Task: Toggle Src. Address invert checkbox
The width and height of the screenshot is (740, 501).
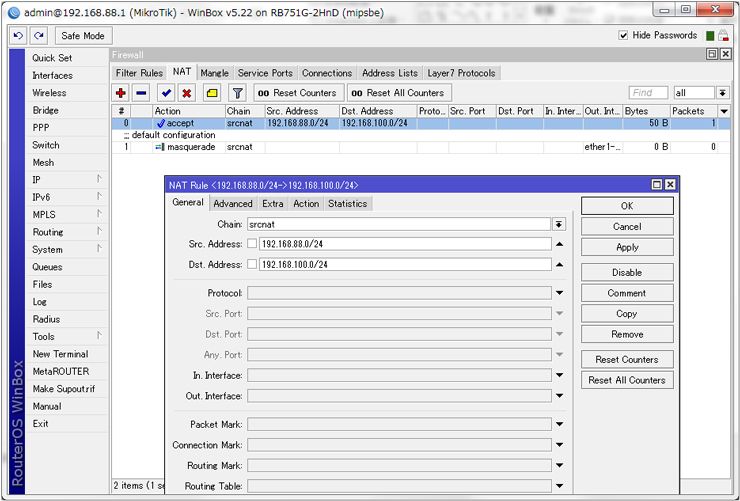Action: [252, 244]
